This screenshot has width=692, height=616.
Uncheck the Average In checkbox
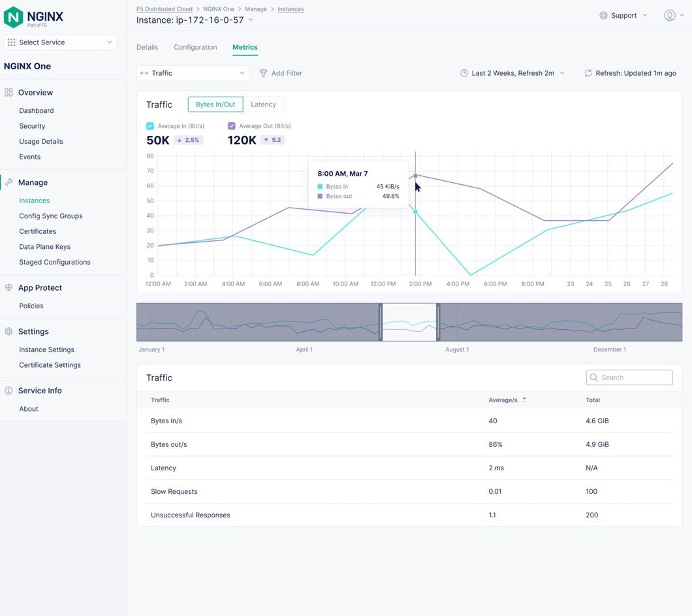pyautogui.click(x=150, y=126)
